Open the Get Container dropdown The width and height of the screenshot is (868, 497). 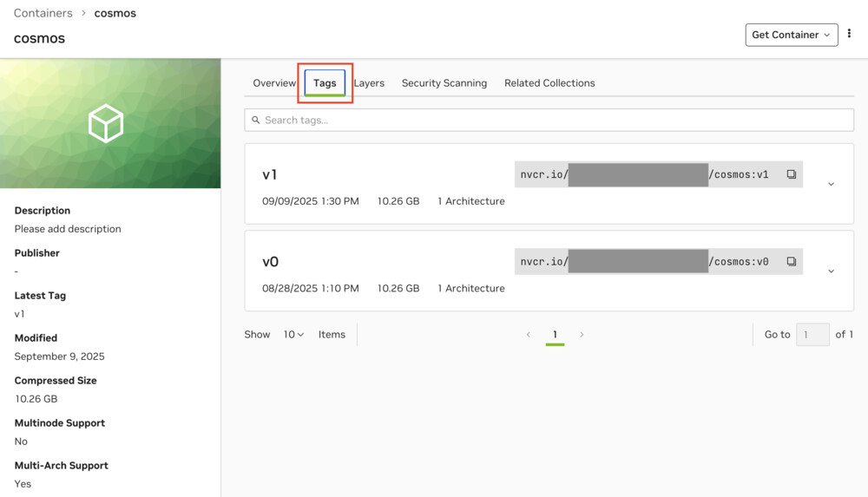tap(791, 35)
